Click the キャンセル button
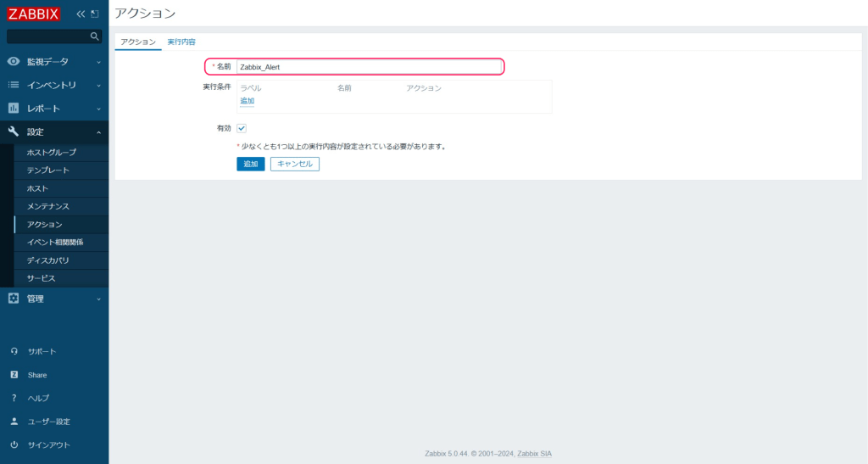 [x=295, y=164]
